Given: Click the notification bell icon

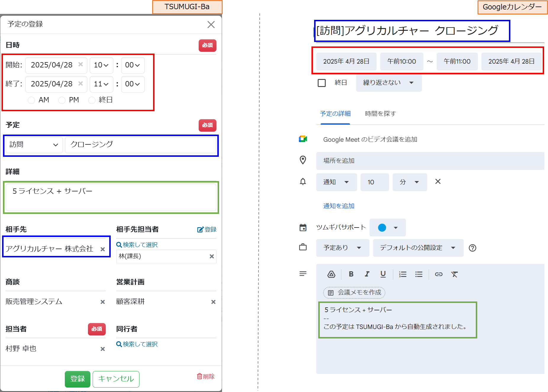Looking at the screenshot, I should click(x=303, y=181).
